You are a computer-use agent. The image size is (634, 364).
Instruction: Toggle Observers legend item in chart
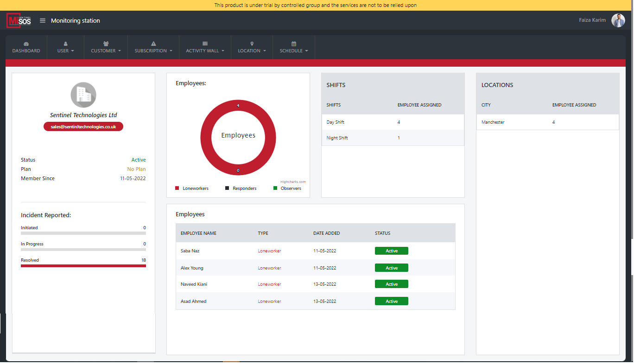coord(287,188)
